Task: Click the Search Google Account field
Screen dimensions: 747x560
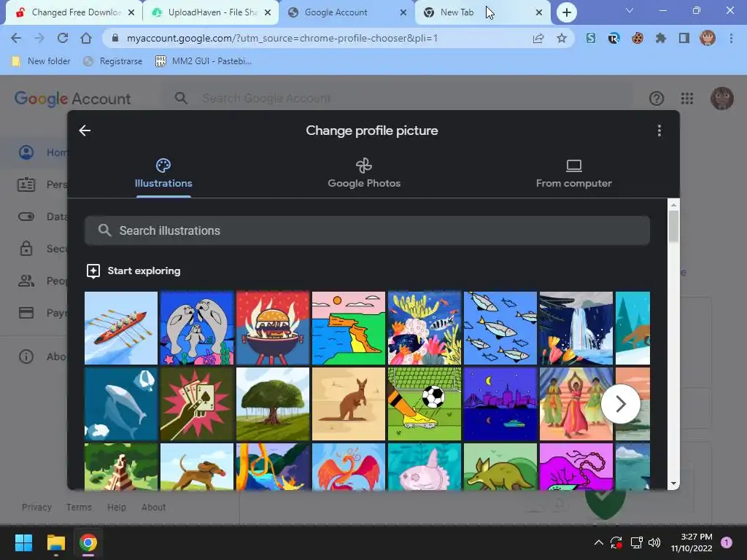Action: point(398,98)
